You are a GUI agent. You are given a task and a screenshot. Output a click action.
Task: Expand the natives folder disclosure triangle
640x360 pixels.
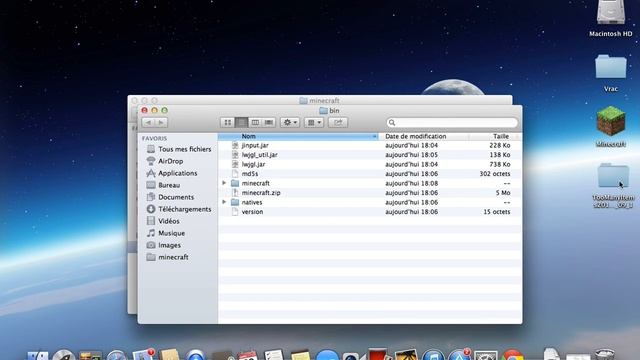point(224,202)
